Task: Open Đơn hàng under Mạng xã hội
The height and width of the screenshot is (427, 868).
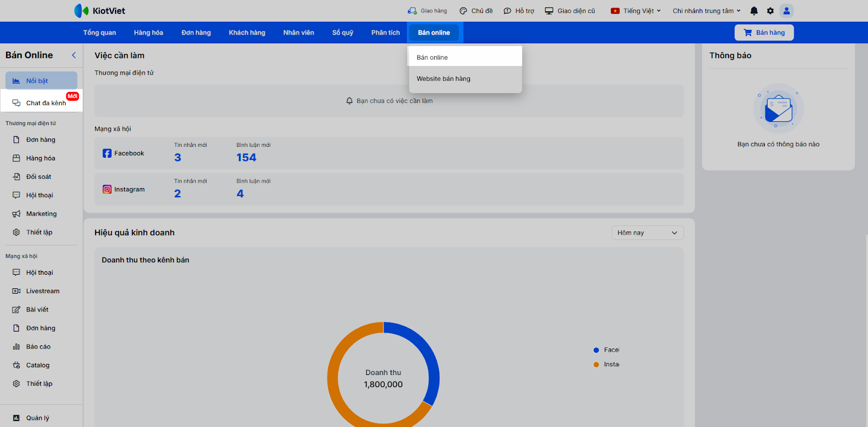Action: point(41,328)
